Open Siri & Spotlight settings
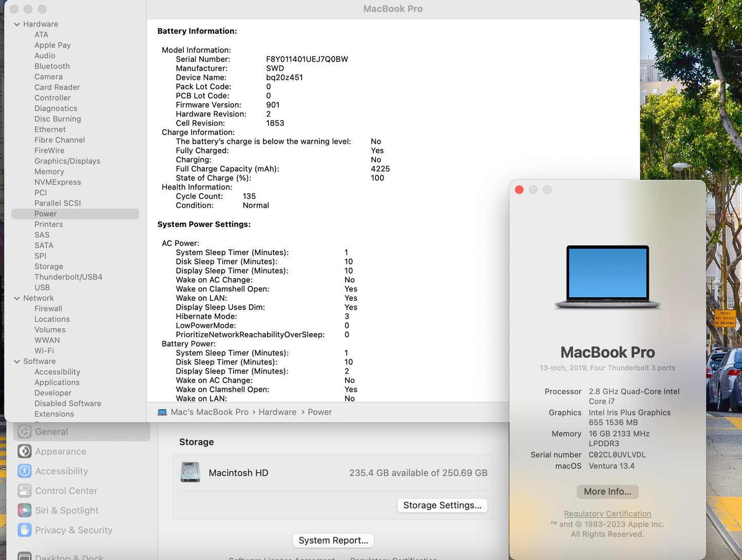The width and height of the screenshot is (742, 560). click(x=66, y=510)
